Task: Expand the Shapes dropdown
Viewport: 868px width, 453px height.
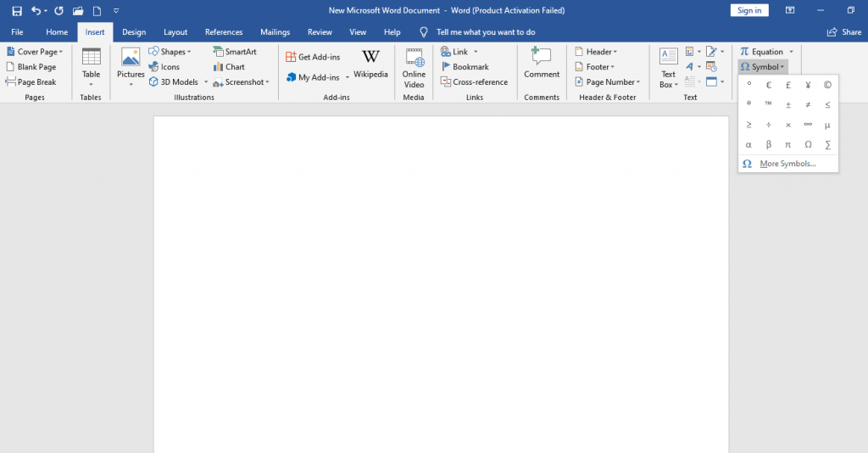Action: tap(170, 52)
